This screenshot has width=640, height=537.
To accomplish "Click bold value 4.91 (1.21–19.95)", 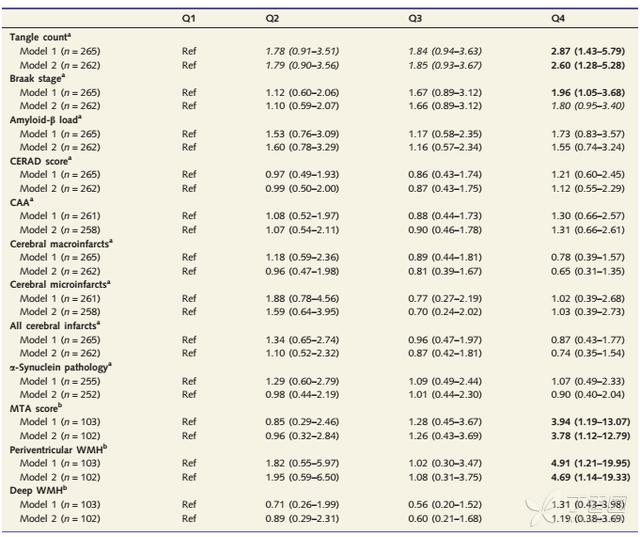I will [x=590, y=463].
